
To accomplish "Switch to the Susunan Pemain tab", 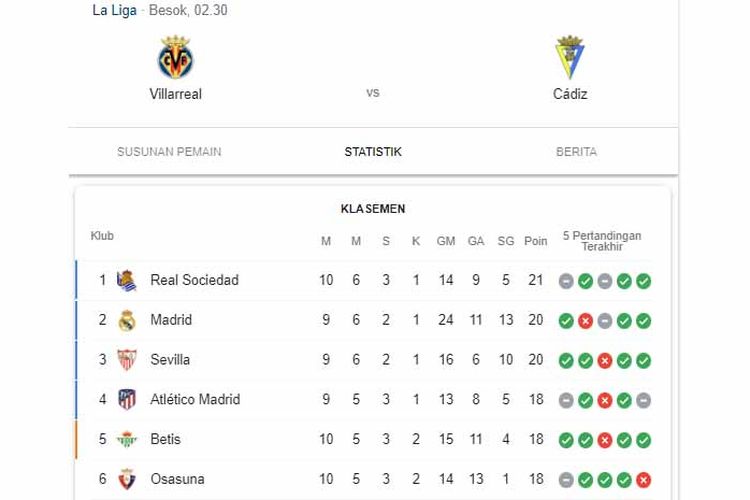I will (169, 152).
